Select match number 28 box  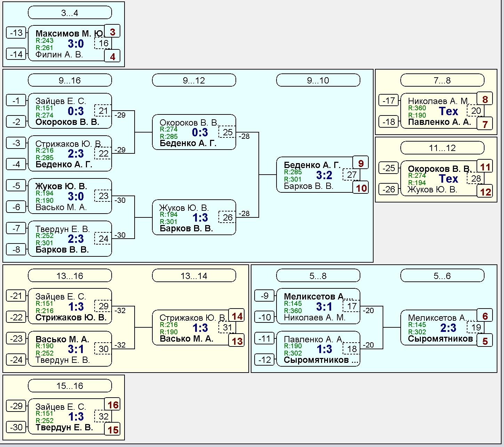[x=476, y=178]
